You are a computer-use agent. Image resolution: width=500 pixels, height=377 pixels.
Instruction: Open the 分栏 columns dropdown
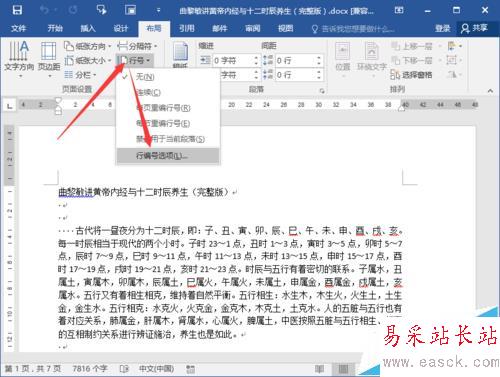tap(80, 75)
